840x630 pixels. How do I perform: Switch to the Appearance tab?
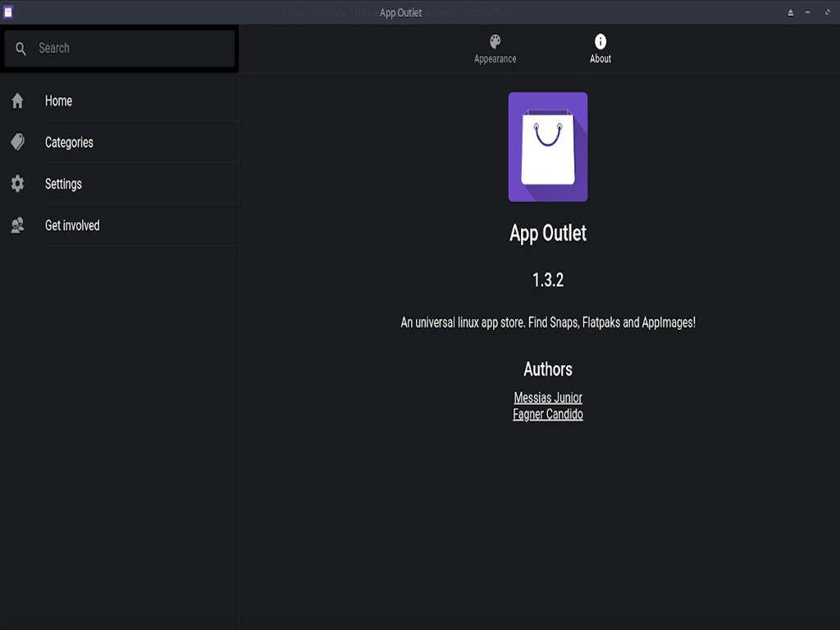pos(494,48)
